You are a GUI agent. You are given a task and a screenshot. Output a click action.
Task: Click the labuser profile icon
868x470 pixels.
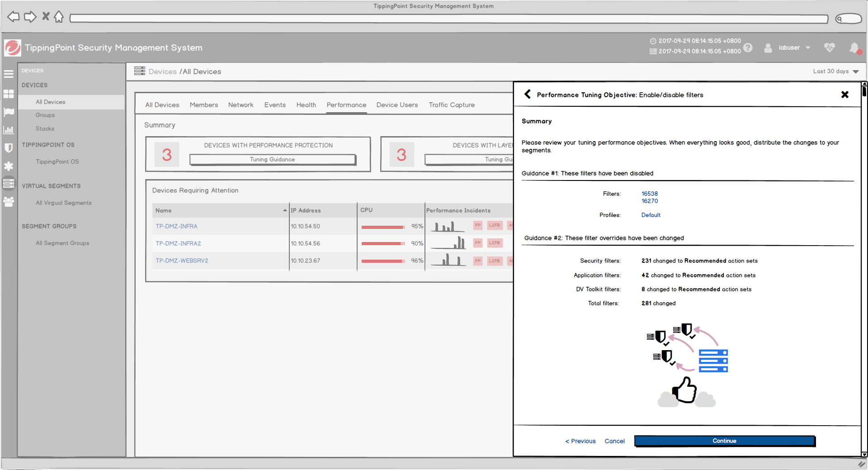pos(768,47)
